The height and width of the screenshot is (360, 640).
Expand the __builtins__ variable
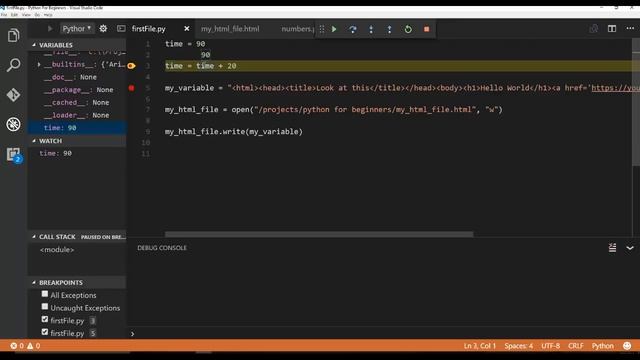point(39,64)
